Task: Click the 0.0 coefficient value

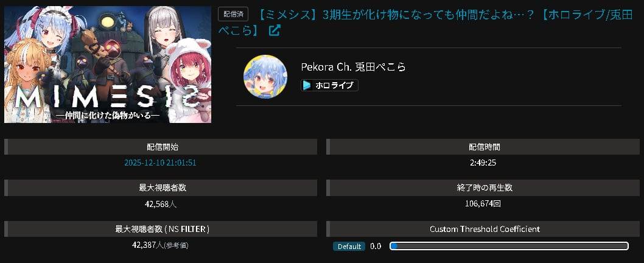Action: (376, 246)
